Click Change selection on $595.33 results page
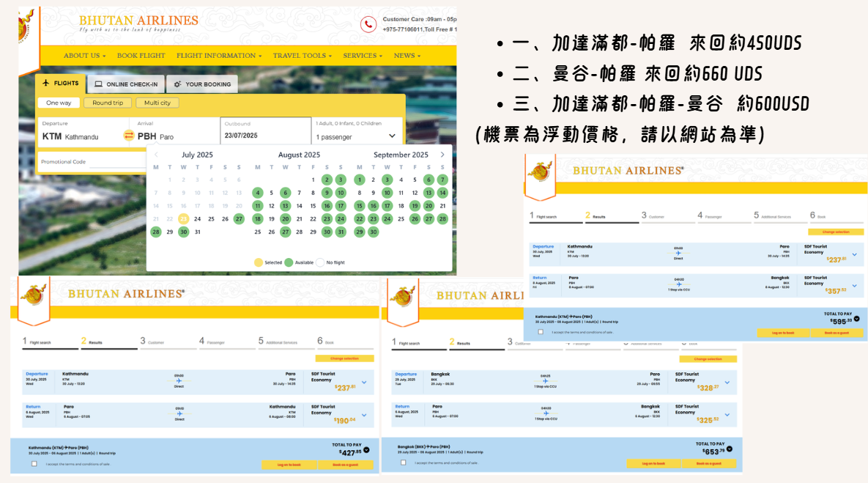Image resolution: width=868 pixels, height=483 pixels. pyautogui.click(x=836, y=232)
